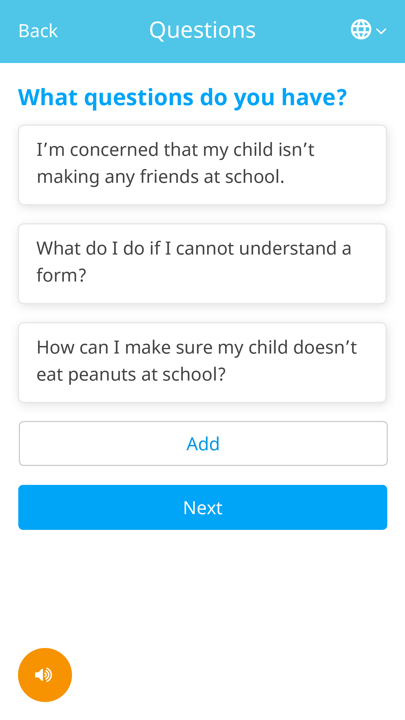
Task: Tap the orange speaker audio button
Action: coord(45,675)
